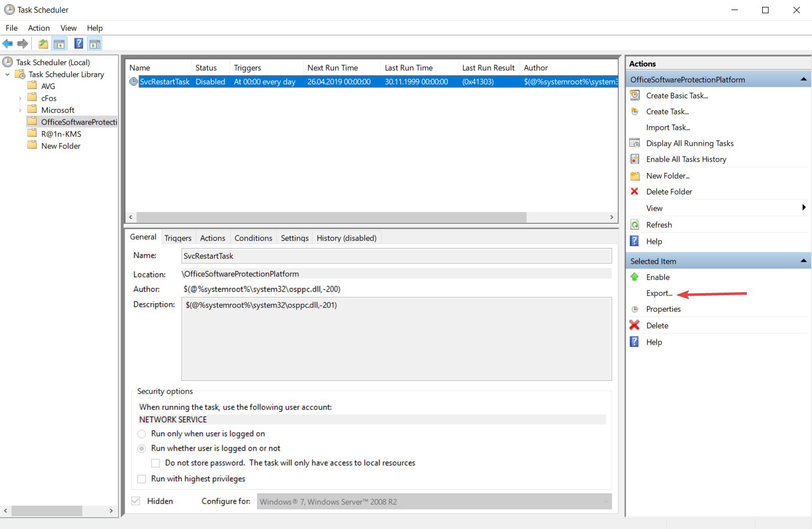Click the Refresh icon in the Actions pane

(x=635, y=224)
